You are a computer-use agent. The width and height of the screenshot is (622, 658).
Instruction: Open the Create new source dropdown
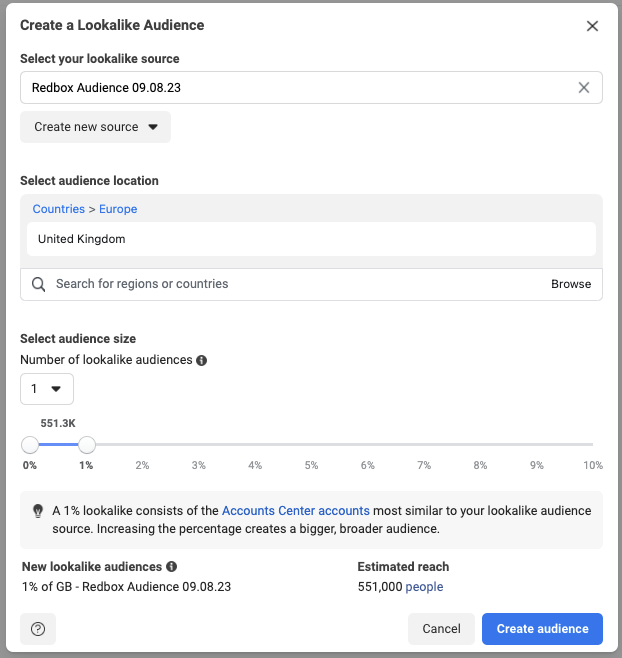96,127
